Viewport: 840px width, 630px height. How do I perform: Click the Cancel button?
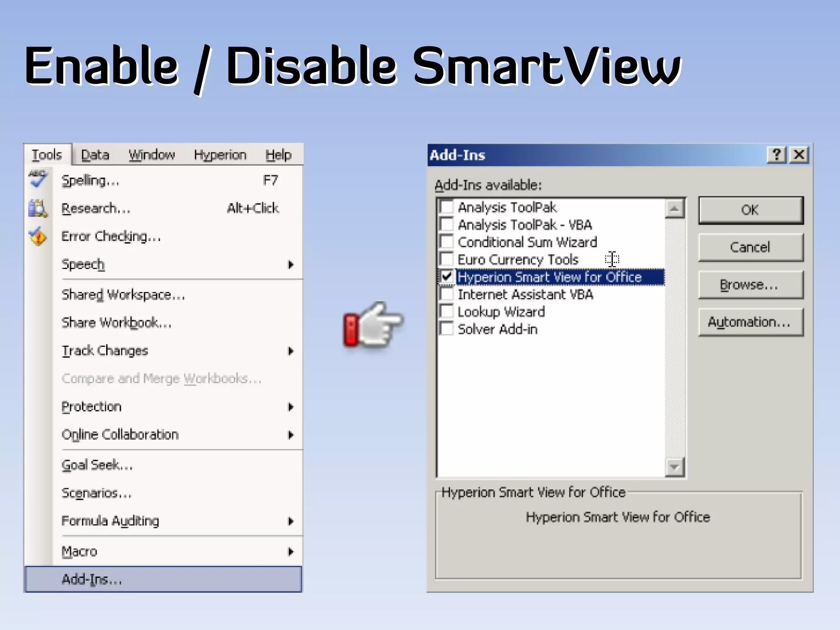pyautogui.click(x=751, y=247)
